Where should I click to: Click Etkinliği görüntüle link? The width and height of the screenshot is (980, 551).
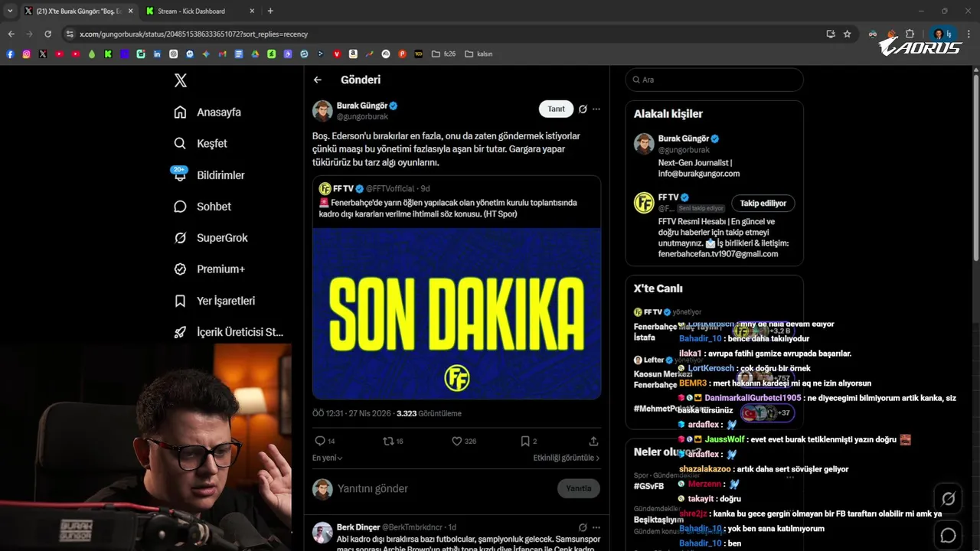tap(567, 458)
